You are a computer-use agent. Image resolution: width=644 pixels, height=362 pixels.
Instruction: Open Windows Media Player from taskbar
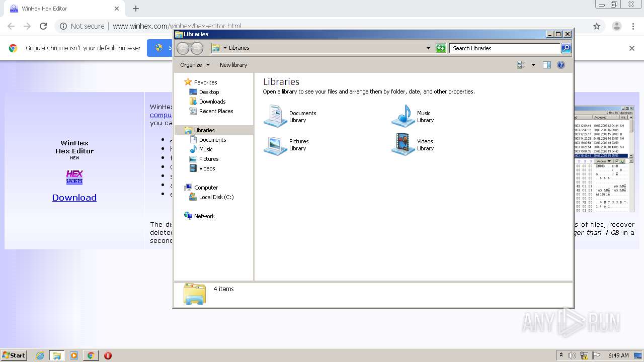coord(74,355)
